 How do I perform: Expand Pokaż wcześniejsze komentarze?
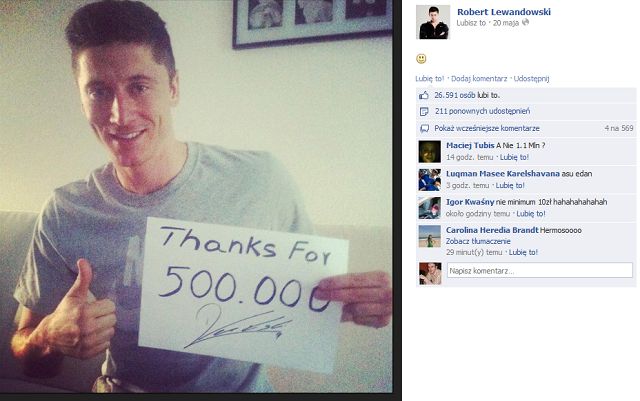(487, 128)
